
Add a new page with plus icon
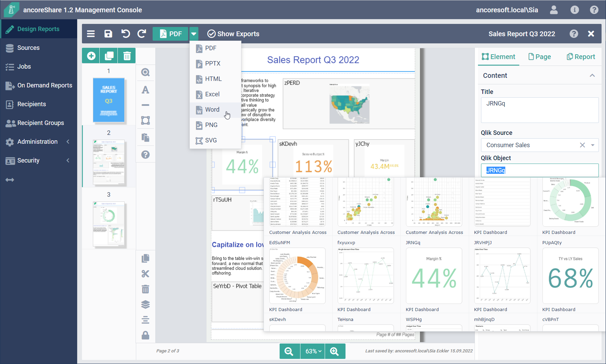91,56
